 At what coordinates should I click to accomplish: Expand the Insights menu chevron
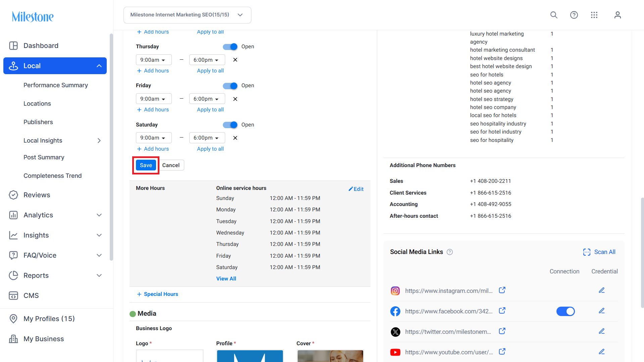coord(99,235)
